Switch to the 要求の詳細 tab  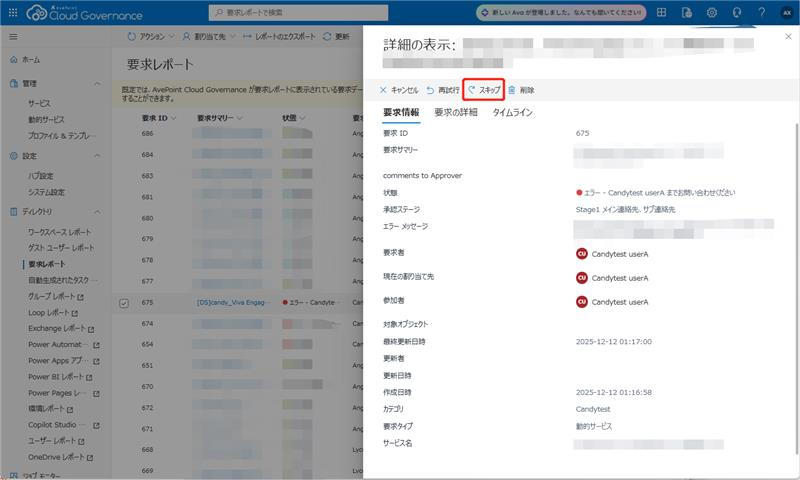[455, 113]
